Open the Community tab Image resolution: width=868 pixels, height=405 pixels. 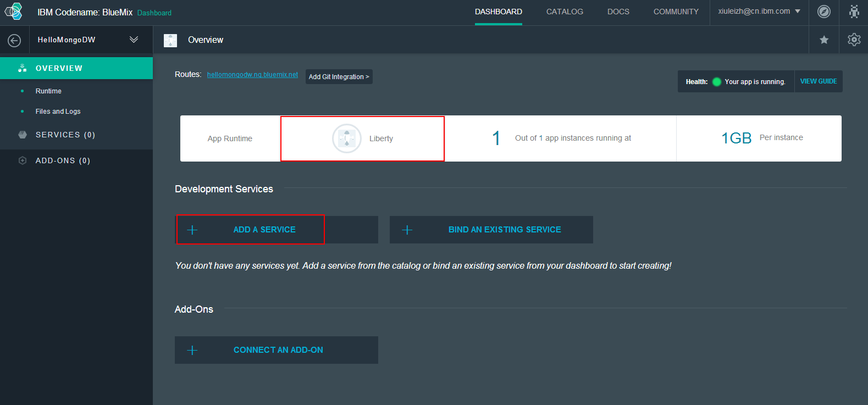click(676, 12)
